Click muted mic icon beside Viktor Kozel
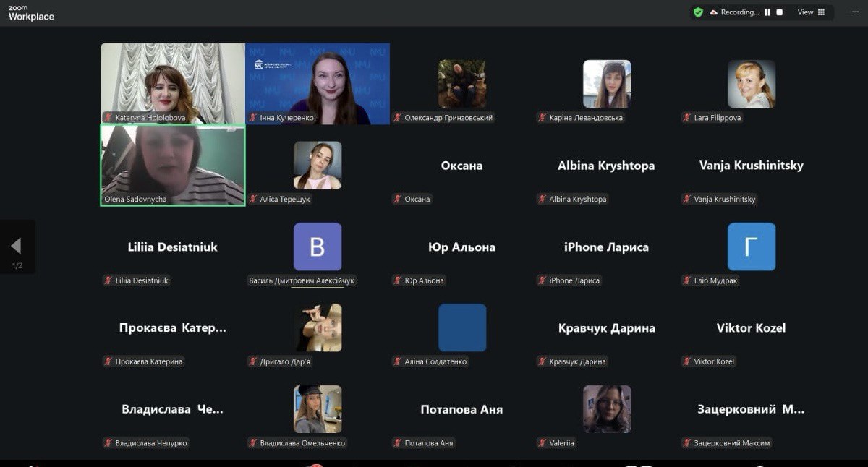Screen dimensions: 868x467 (687, 361)
